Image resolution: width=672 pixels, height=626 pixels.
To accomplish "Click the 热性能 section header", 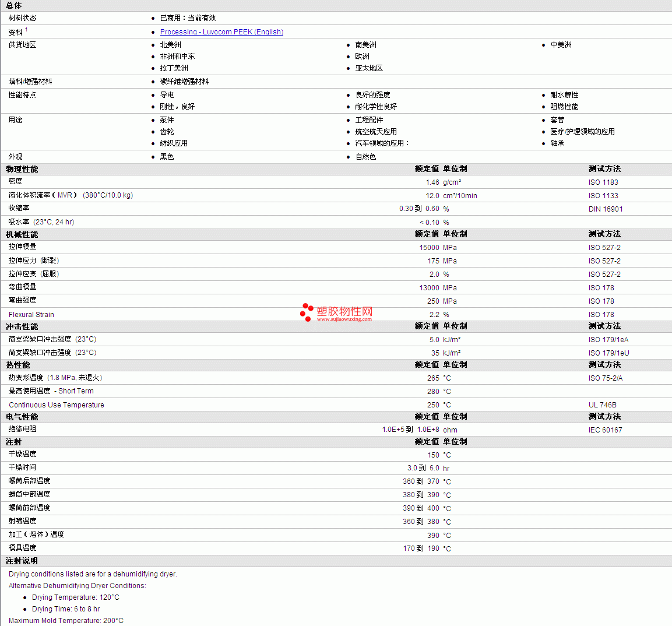I will 18,365.
